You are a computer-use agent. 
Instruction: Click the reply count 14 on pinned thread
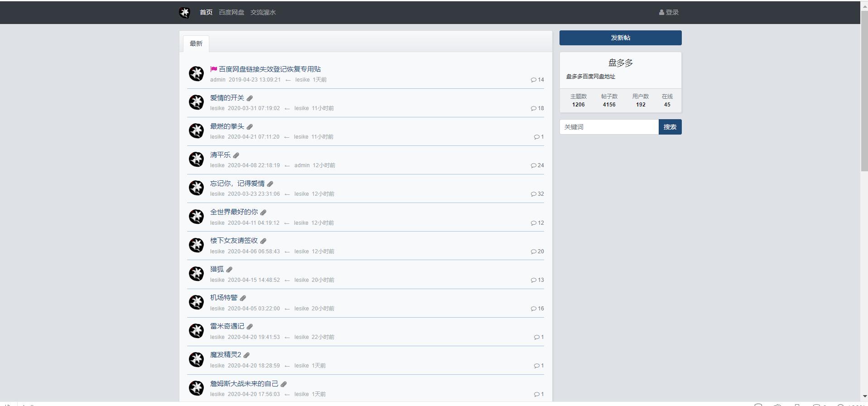coord(537,80)
